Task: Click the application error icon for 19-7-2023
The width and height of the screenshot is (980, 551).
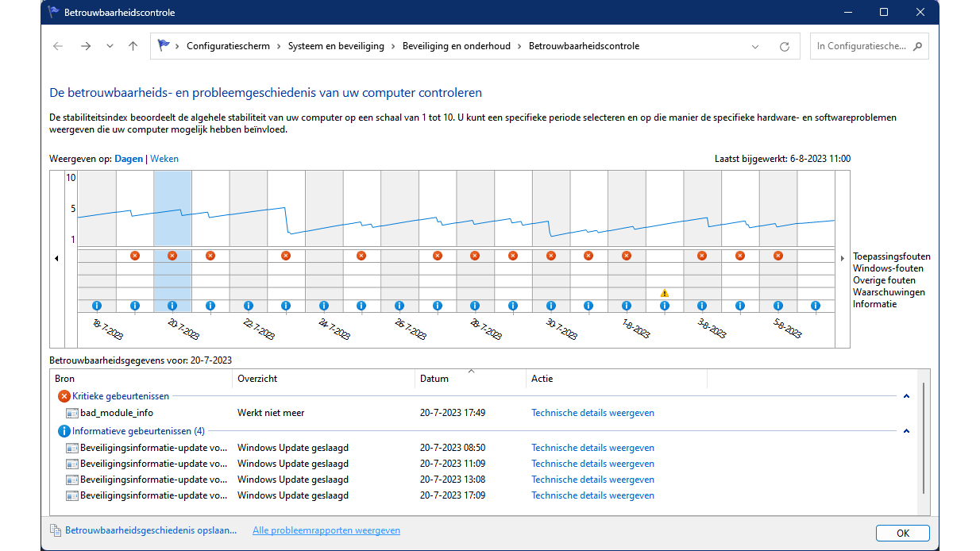Action: (x=134, y=256)
